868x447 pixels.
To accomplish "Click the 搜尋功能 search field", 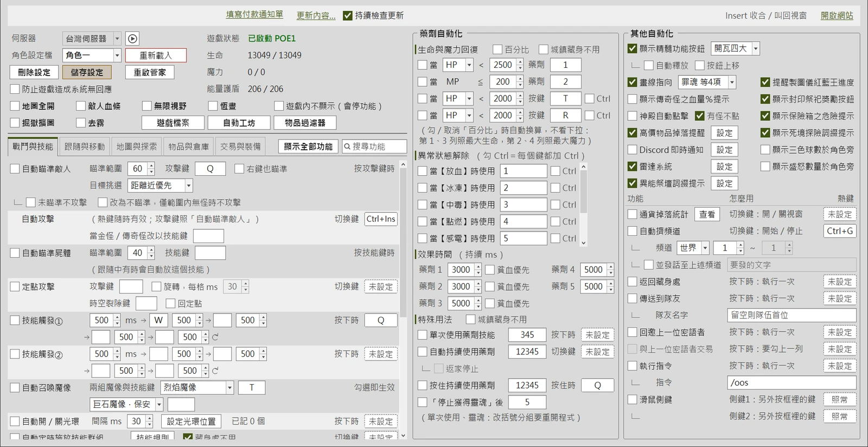I will [374, 146].
